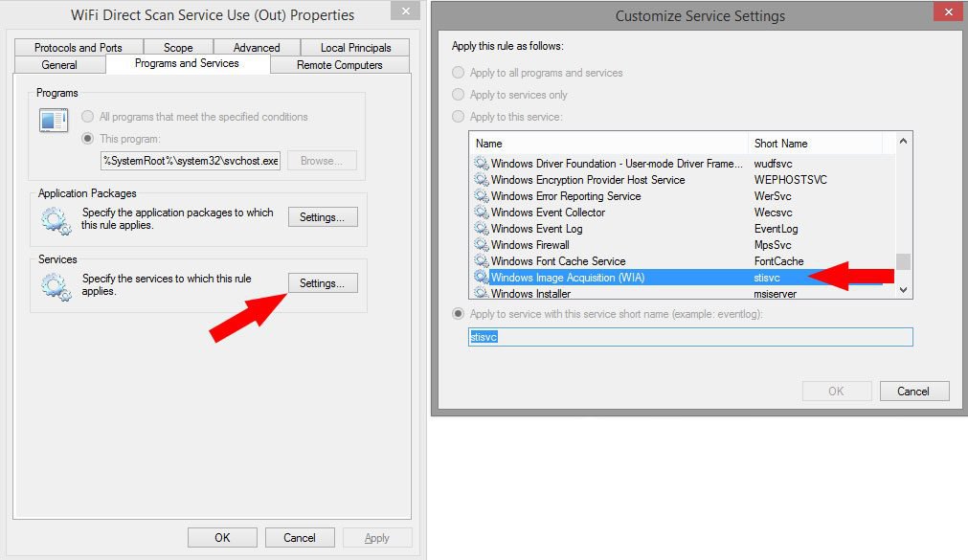968x560 pixels.
Task: Choose 'Apply to this service' radio button
Action: click(458, 117)
